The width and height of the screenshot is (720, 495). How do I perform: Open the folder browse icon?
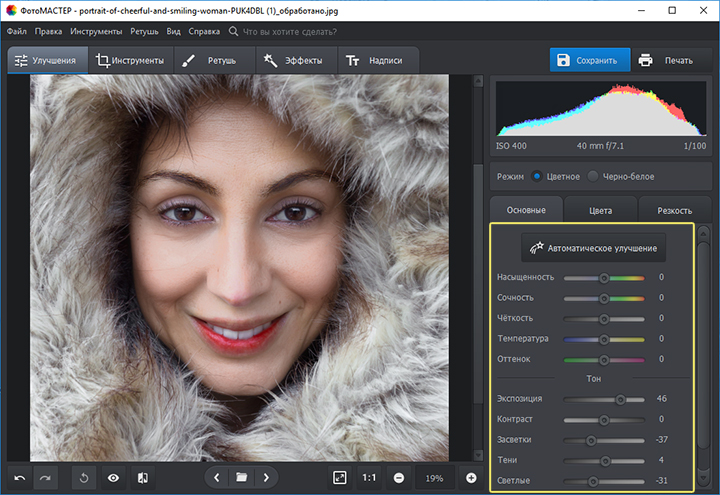pos(241,478)
